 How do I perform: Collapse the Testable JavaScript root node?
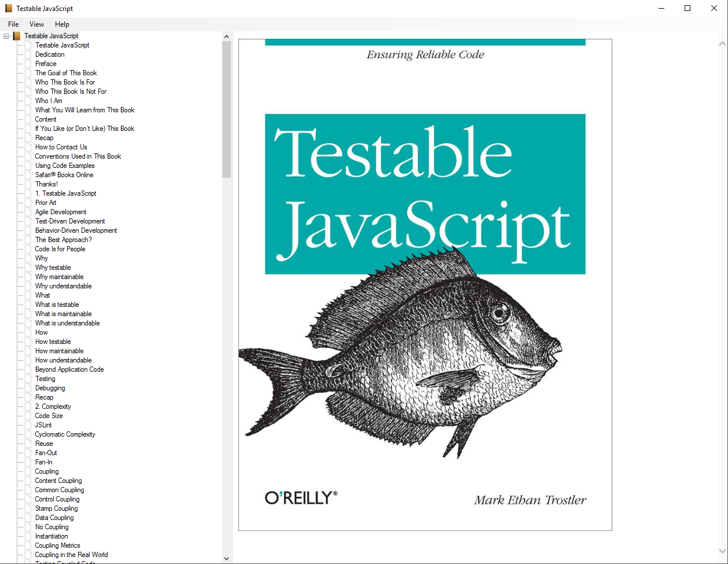pos(5,36)
